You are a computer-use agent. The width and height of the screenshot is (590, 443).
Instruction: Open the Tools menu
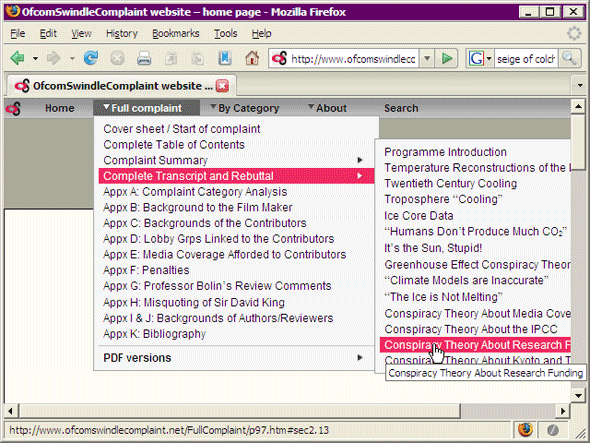click(225, 33)
